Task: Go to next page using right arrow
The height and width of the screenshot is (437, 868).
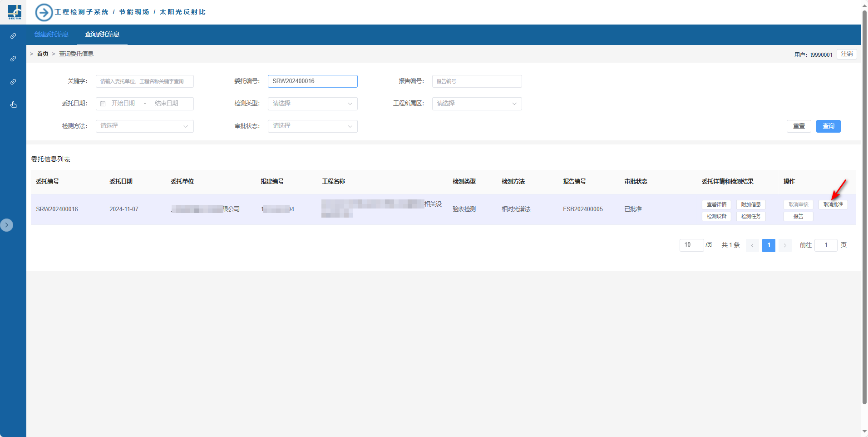Action: (785, 245)
